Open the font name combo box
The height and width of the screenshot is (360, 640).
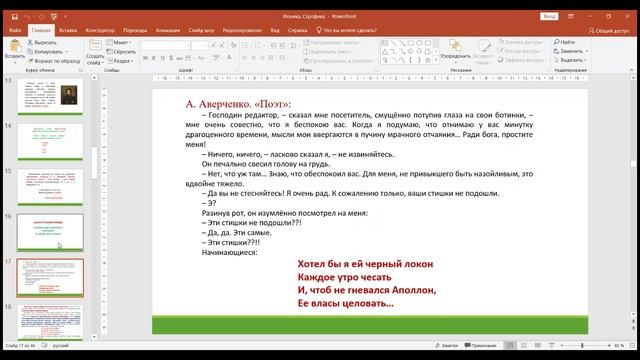coord(166,45)
